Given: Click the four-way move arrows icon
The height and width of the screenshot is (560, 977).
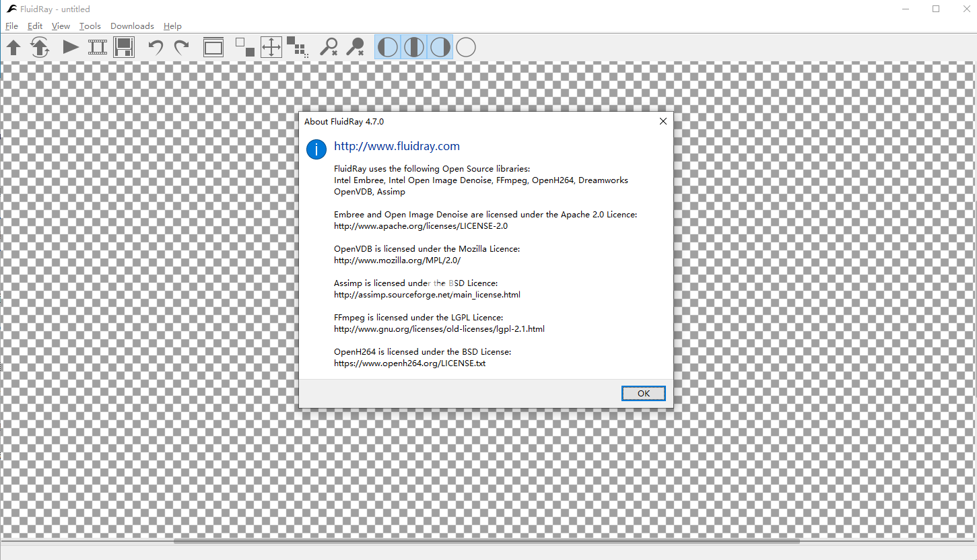Looking at the screenshot, I should click(271, 47).
